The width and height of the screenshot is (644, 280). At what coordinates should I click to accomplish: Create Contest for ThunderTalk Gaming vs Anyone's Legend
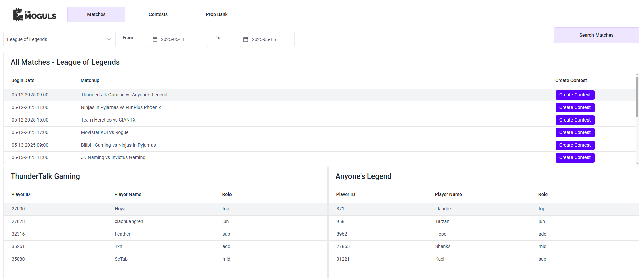[x=575, y=95]
